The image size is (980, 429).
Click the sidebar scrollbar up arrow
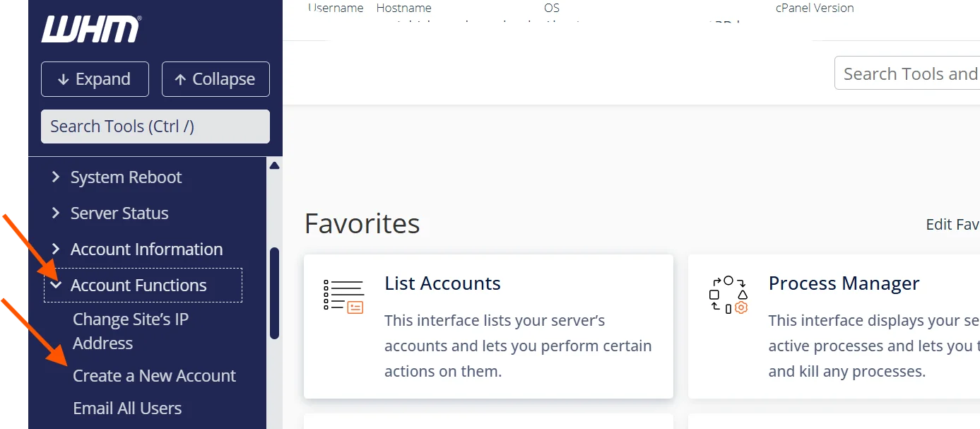tap(274, 165)
